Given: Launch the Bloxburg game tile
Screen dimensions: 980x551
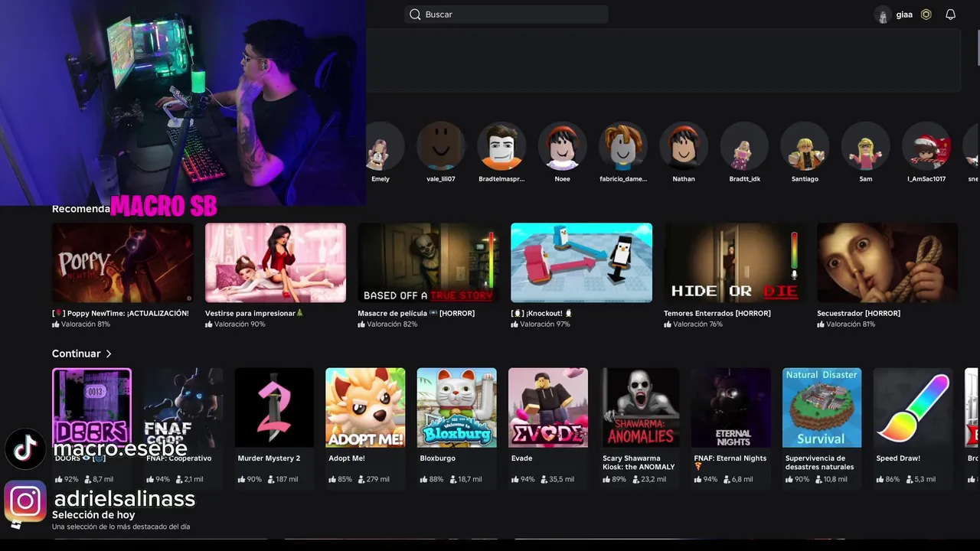Looking at the screenshot, I should click(x=456, y=408).
